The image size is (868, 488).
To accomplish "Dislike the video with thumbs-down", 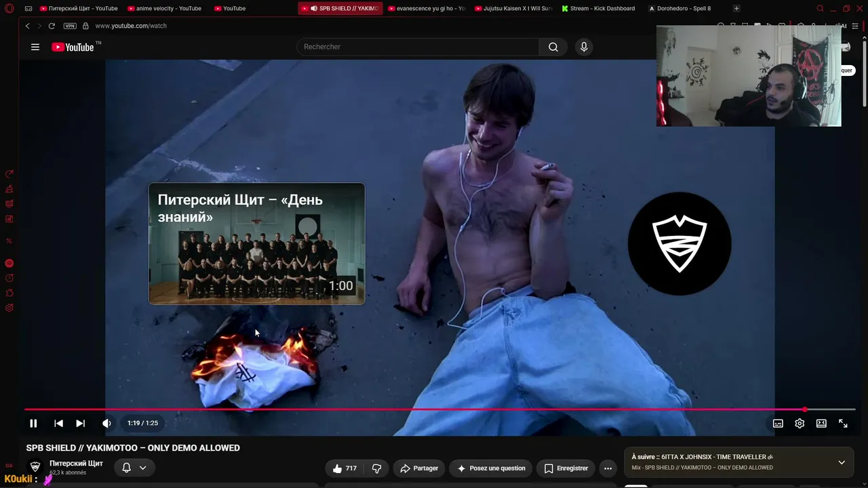I will (x=376, y=468).
